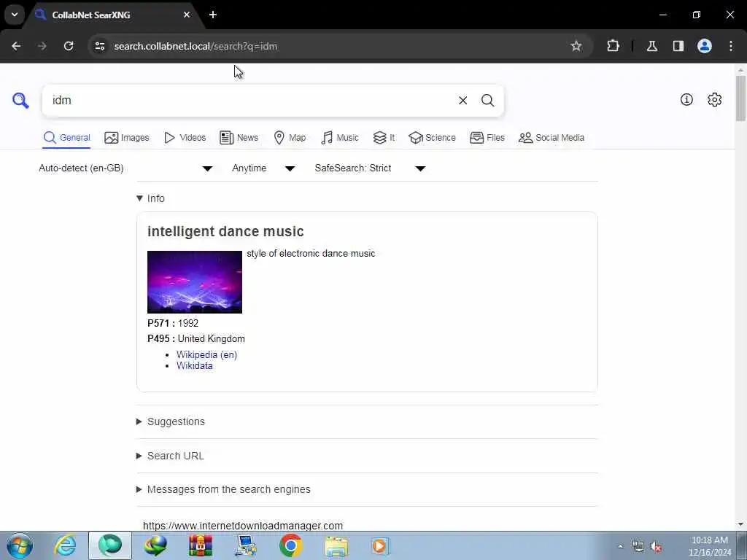Screen dimensions: 747x560
Task: Toggle the browser side panel
Action: tap(678, 46)
